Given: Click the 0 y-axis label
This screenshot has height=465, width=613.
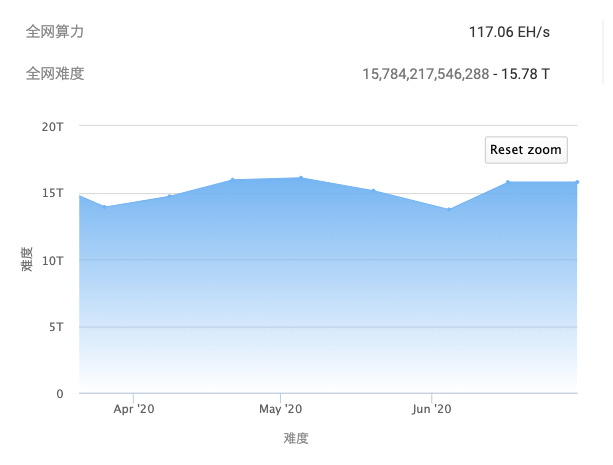Looking at the screenshot, I should [x=60, y=394].
